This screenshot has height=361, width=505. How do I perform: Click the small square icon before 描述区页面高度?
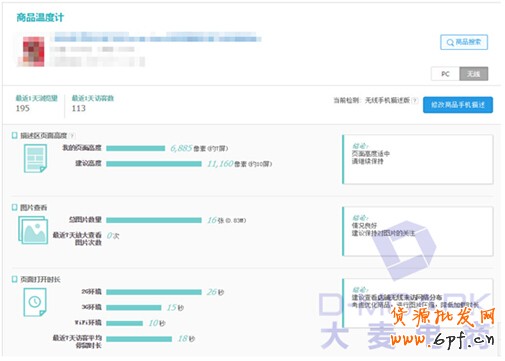(14, 135)
